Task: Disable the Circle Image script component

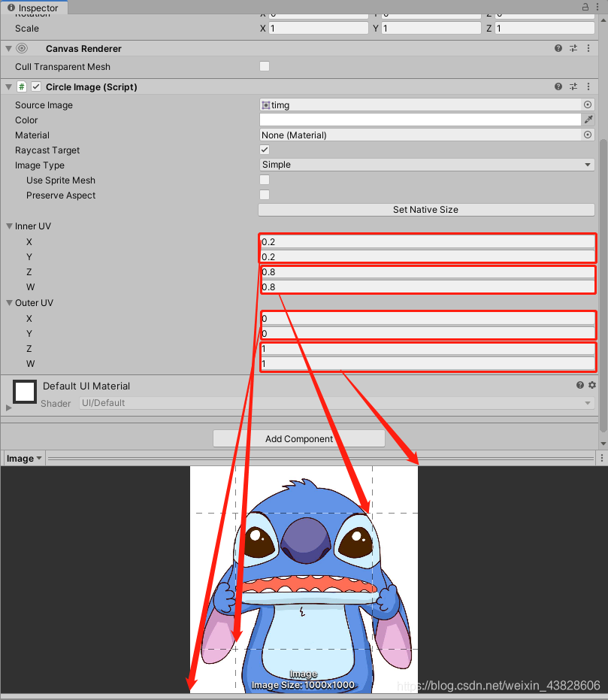Action: tap(36, 86)
